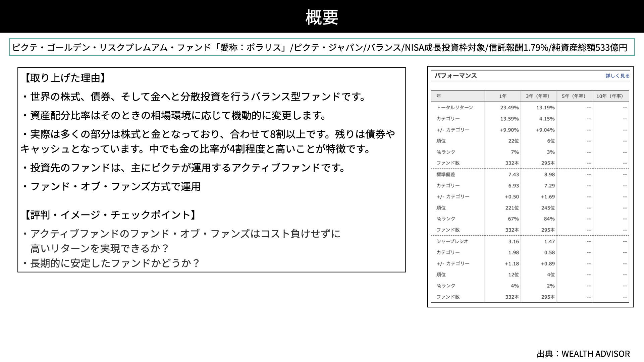Click the 【取り上げた理由】 heading
Screen dimensions: 644x362
point(65,78)
